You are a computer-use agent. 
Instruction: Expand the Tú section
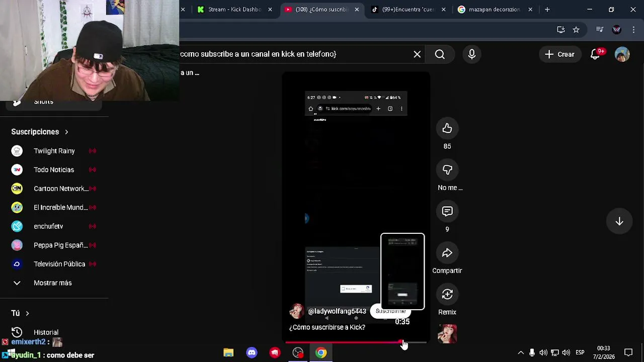click(x=20, y=313)
